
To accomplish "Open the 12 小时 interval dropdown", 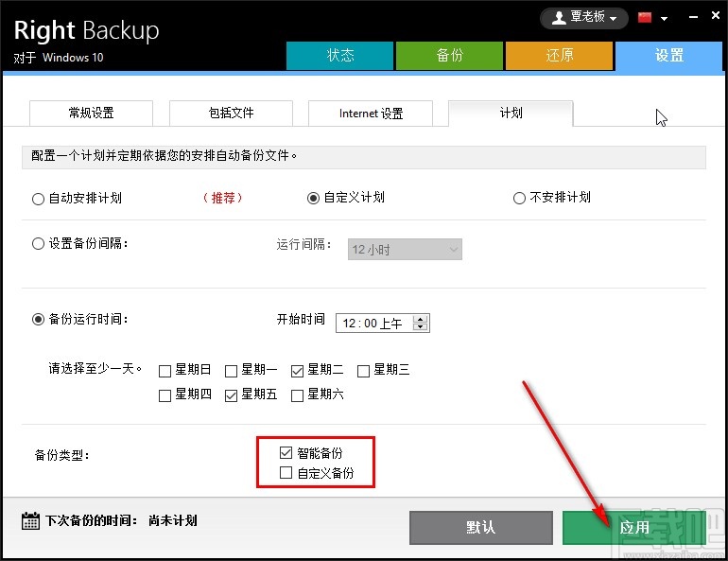I will (405, 250).
